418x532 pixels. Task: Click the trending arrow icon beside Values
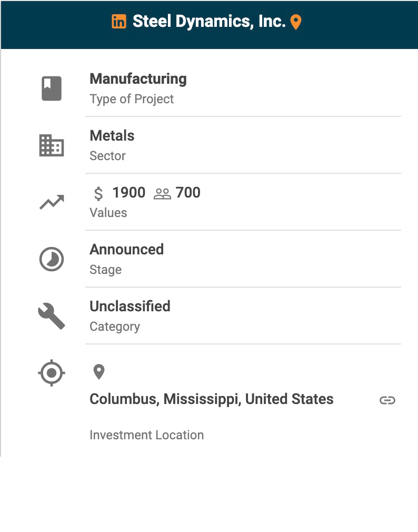coord(52,202)
